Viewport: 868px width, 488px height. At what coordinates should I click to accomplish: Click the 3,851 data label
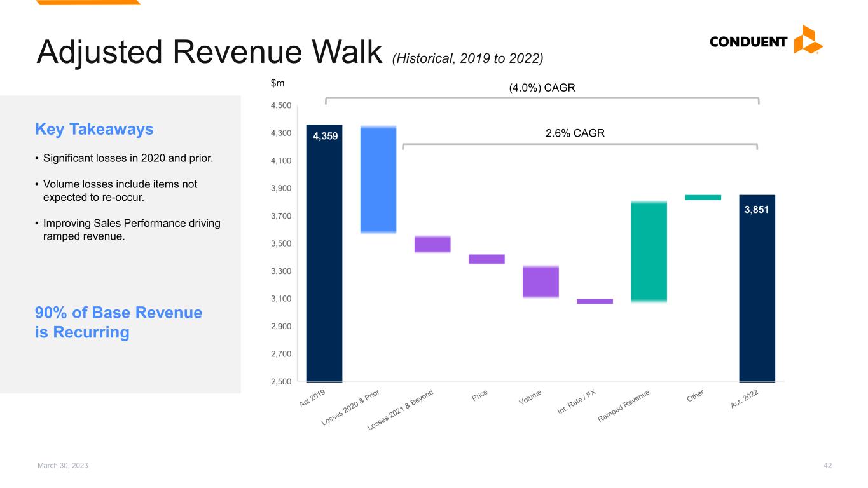point(757,208)
